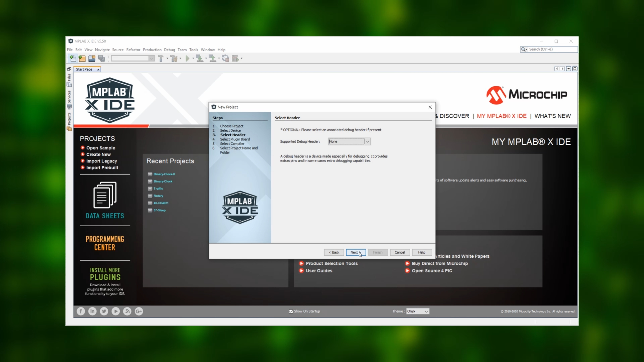
Task: Expand the Build Project dropdown arrow
Action: click(x=167, y=59)
